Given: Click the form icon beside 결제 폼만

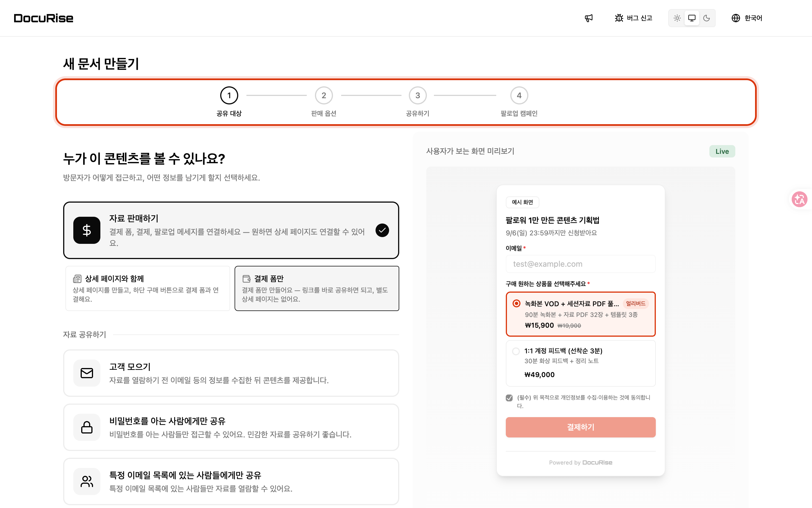Looking at the screenshot, I should (246, 279).
